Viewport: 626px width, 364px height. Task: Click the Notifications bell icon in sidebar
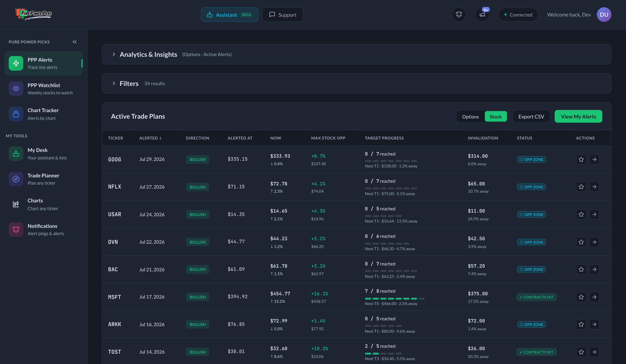point(16,230)
